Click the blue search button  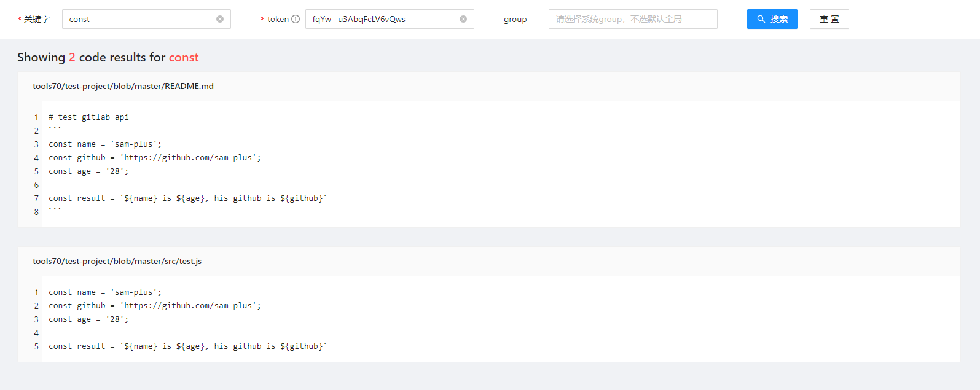(772, 19)
